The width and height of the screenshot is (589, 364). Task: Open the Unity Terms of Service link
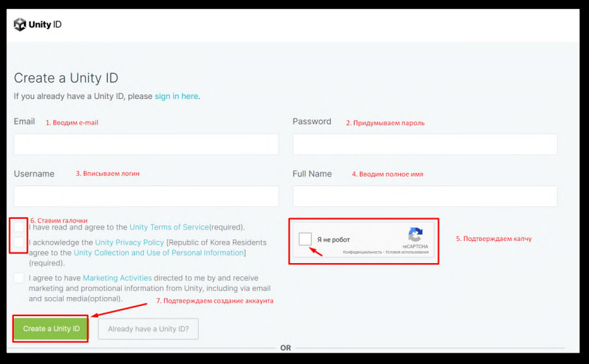click(169, 227)
